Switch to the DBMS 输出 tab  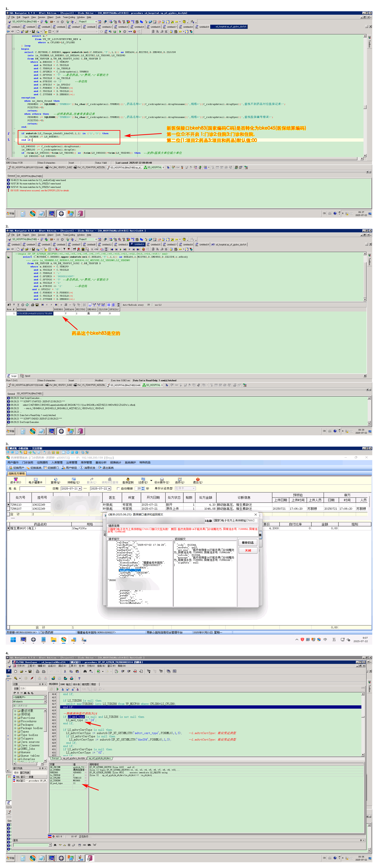click(66, 684)
